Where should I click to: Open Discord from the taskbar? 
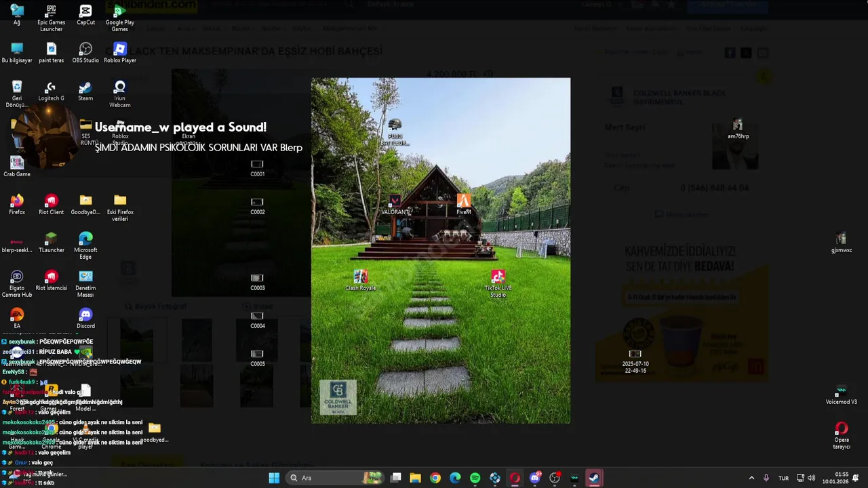(534, 478)
